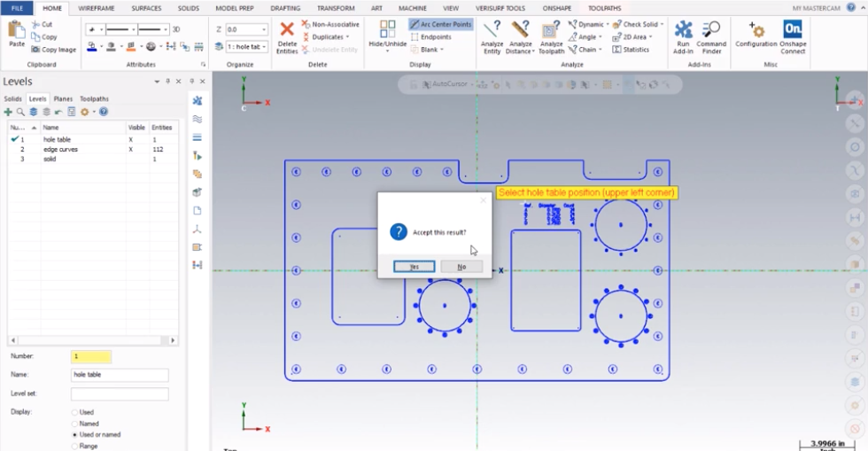Viewport: 868px width, 451px height.
Task: Open the point style dropdown
Action: tap(101, 29)
